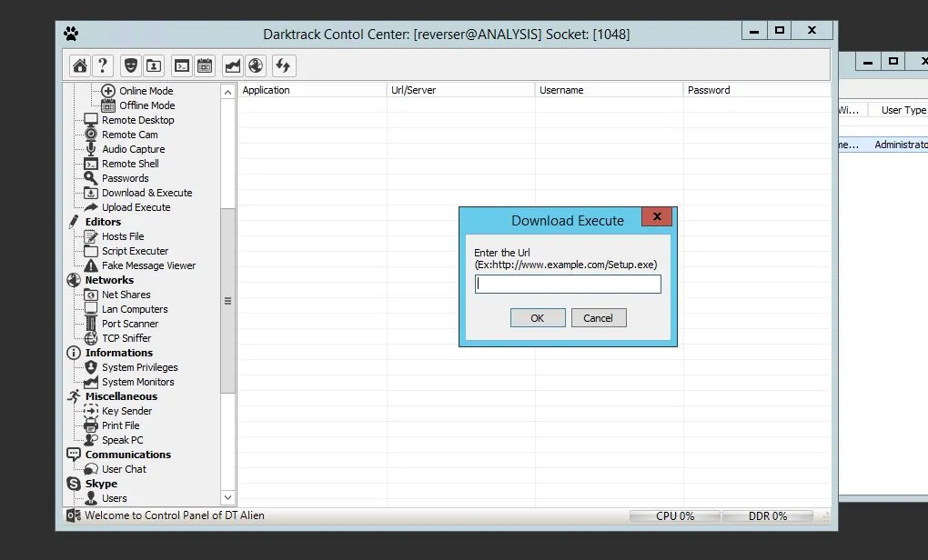Click the CPU 0% progress bar
The image size is (928, 560).
tap(675, 515)
